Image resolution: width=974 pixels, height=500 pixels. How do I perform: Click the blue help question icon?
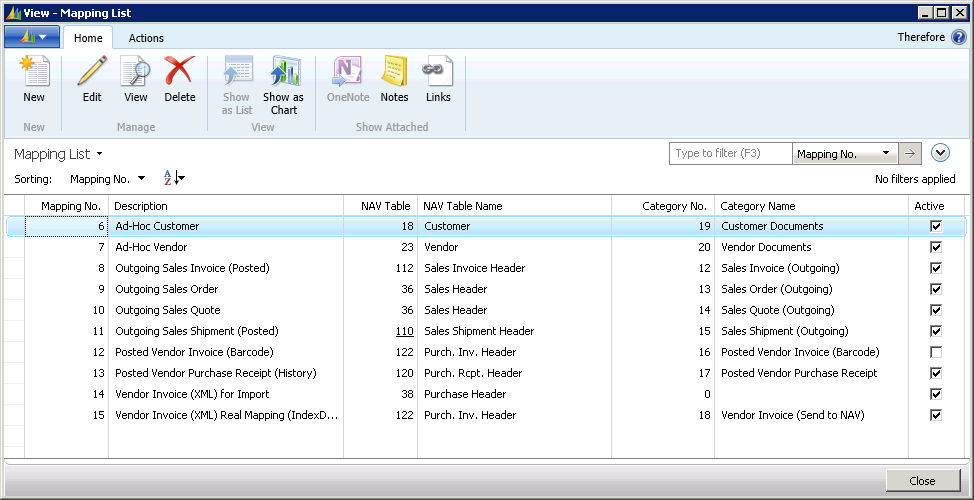[x=958, y=37]
